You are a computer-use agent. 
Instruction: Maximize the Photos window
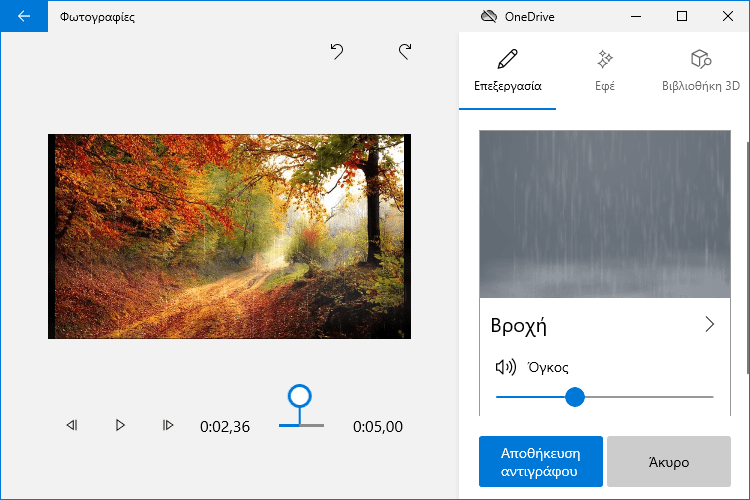click(682, 16)
